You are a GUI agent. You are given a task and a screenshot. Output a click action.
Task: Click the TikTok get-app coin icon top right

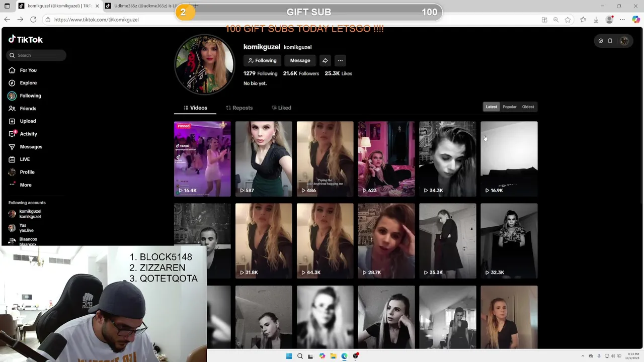(x=601, y=41)
